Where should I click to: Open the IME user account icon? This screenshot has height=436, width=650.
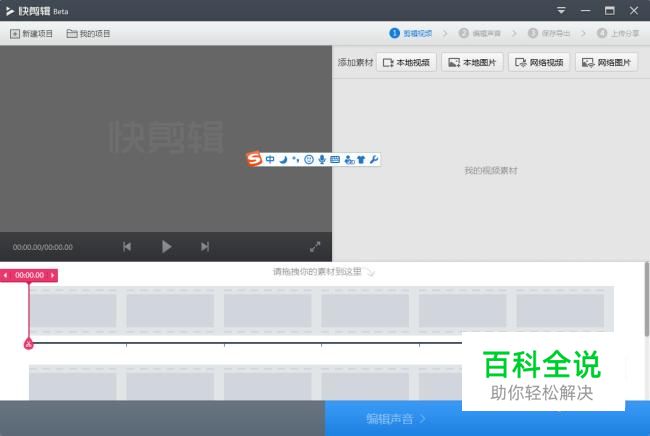[349, 160]
